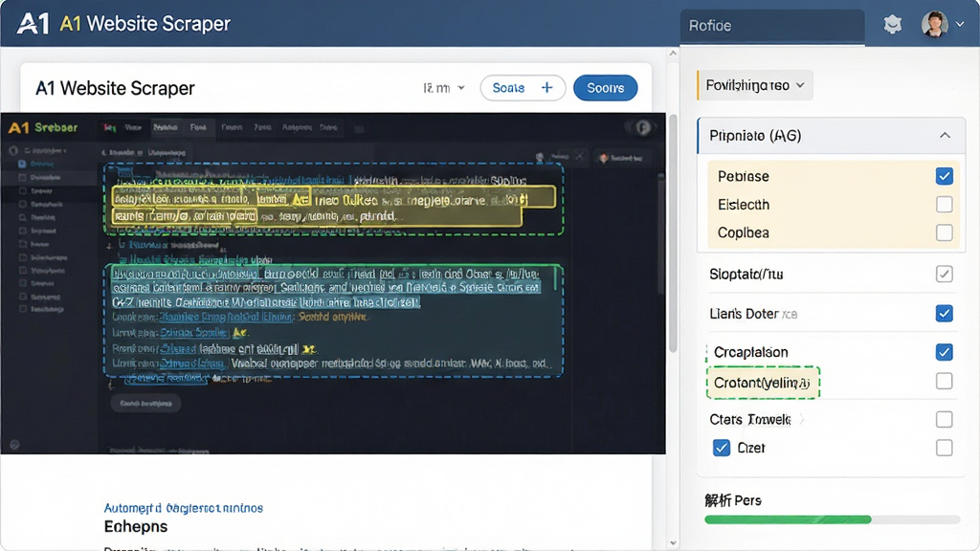
Task: Open the Automejrd link above the Echepns heading
Action: (x=183, y=508)
